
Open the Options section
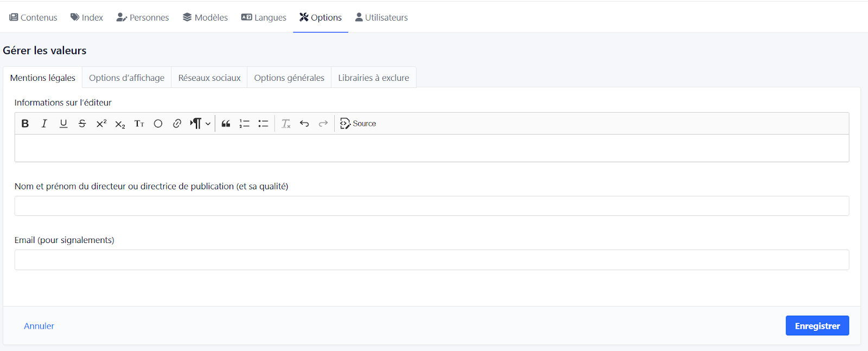click(321, 17)
